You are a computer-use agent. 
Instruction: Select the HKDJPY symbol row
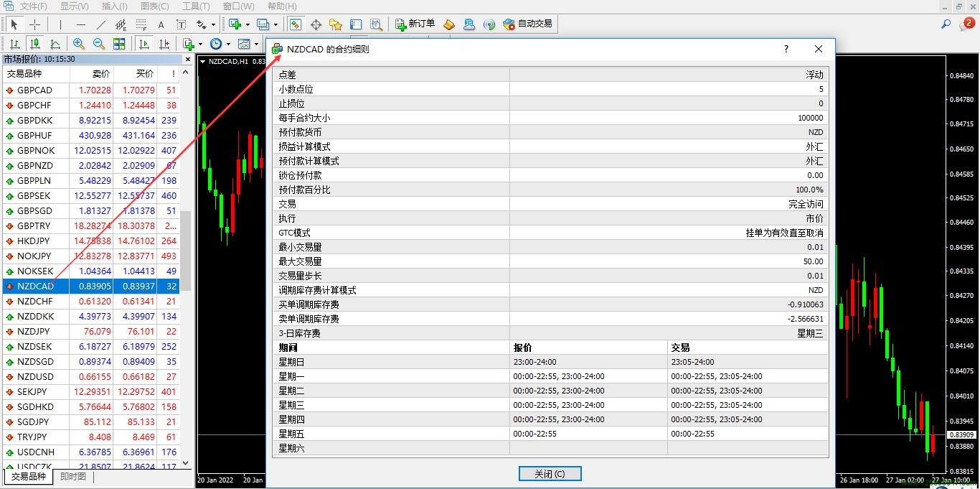pos(91,241)
